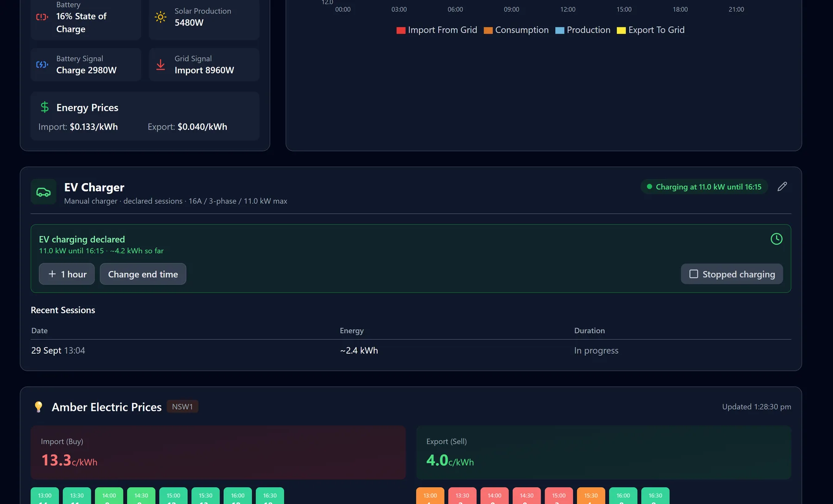833x504 pixels.
Task: Click the In progress duration cell
Action: pyautogui.click(x=596, y=350)
